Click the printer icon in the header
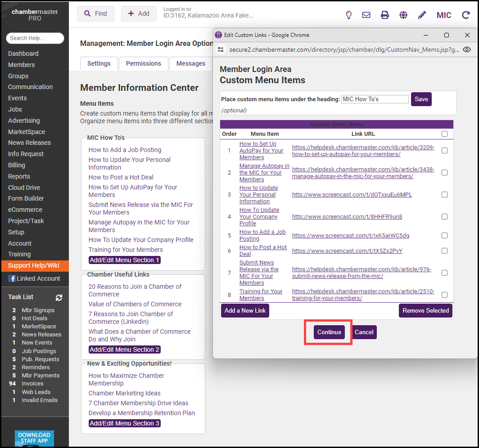The width and height of the screenshot is (479, 448). point(385,15)
